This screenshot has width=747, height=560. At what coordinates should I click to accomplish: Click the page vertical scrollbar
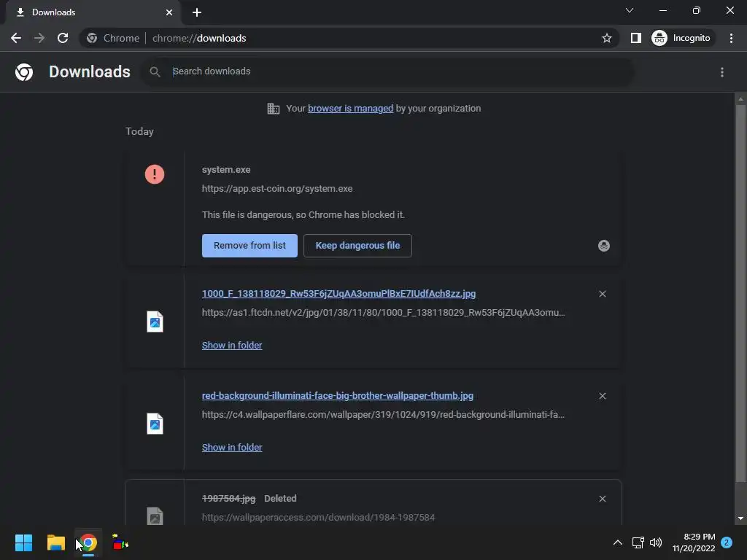click(740, 293)
